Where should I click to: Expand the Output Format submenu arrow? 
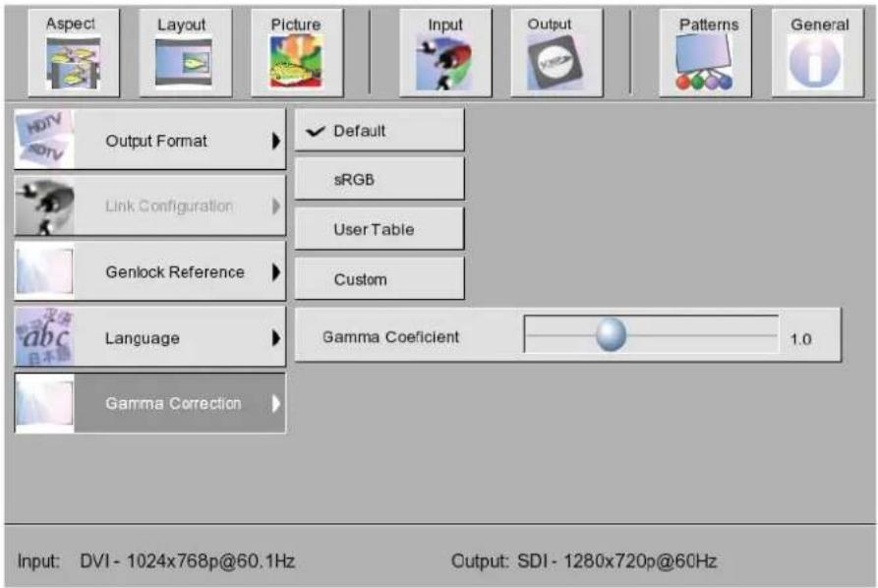[275, 141]
